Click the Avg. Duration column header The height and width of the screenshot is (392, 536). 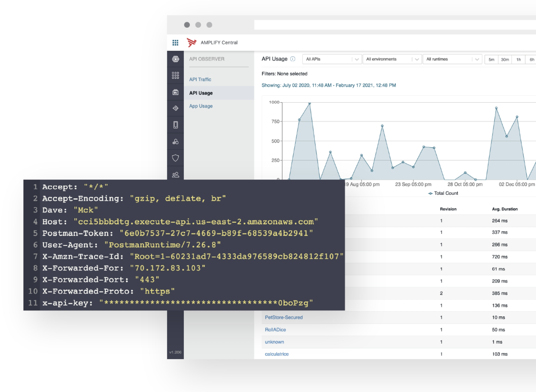(x=505, y=209)
